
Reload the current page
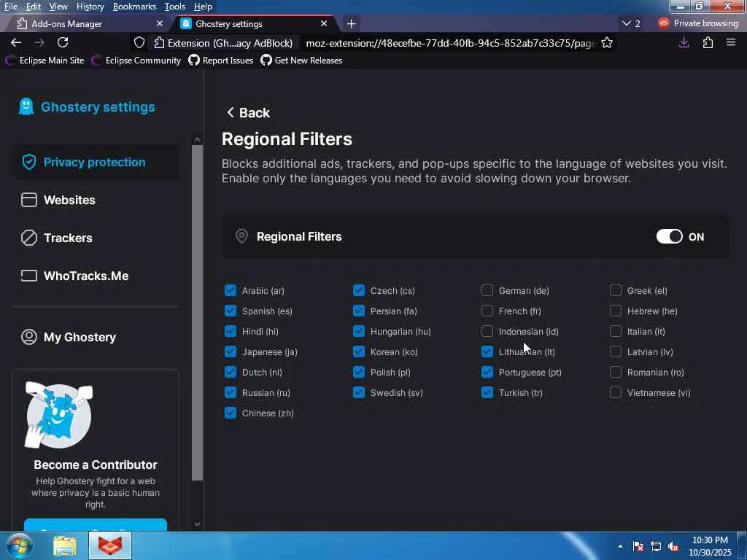point(63,42)
